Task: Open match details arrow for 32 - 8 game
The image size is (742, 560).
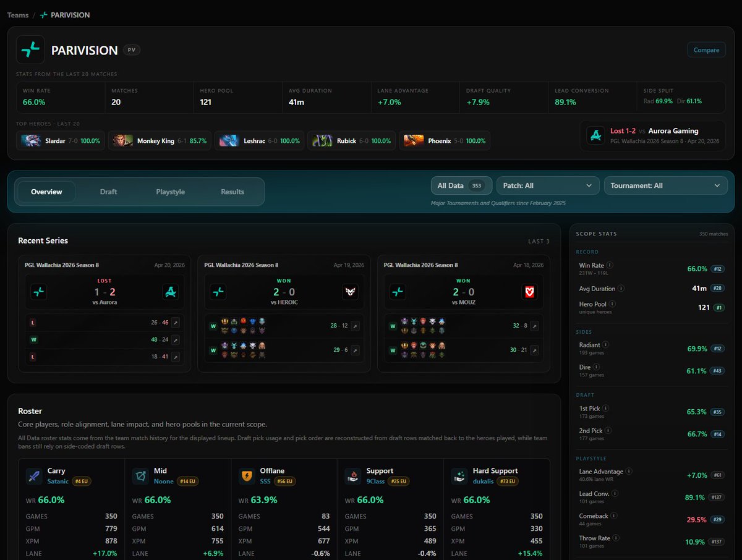Action: 534,326
